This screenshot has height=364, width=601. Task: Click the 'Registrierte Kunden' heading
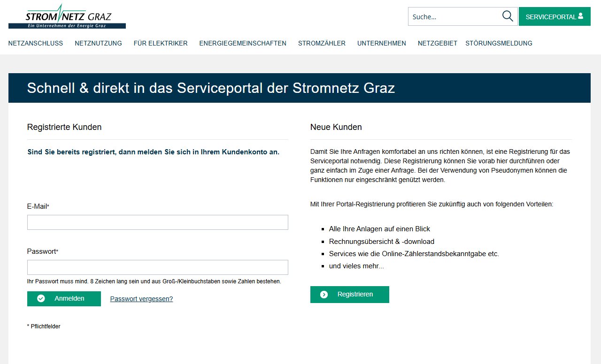coord(64,127)
